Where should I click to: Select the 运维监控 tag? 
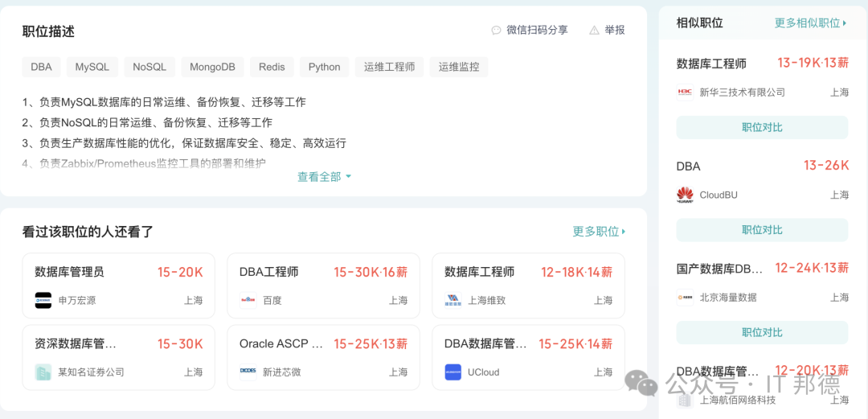click(458, 67)
